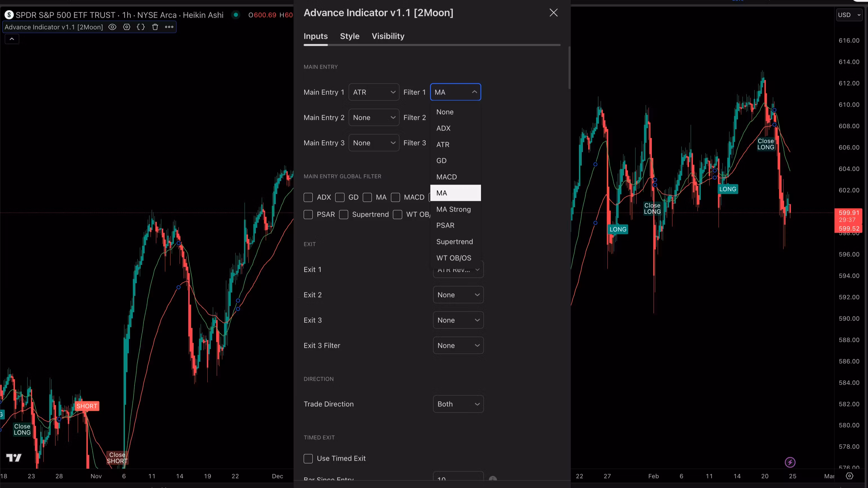Open the Trade Direction dropdown

[x=458, y=404]
